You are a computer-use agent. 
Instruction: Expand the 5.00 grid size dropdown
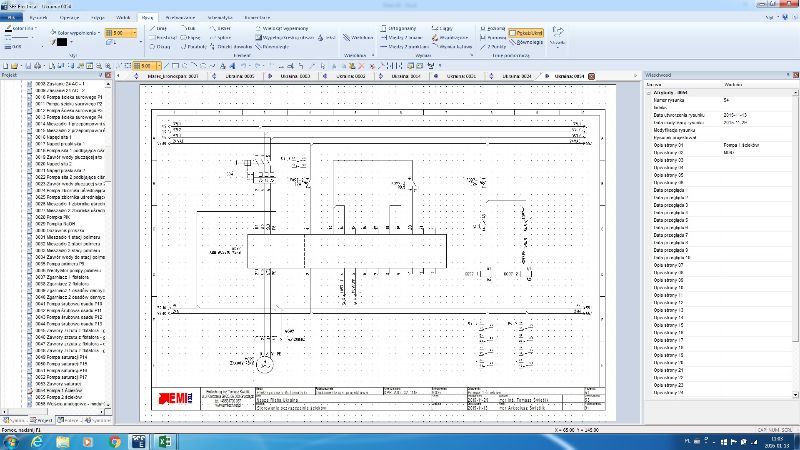tap(133, 33)
